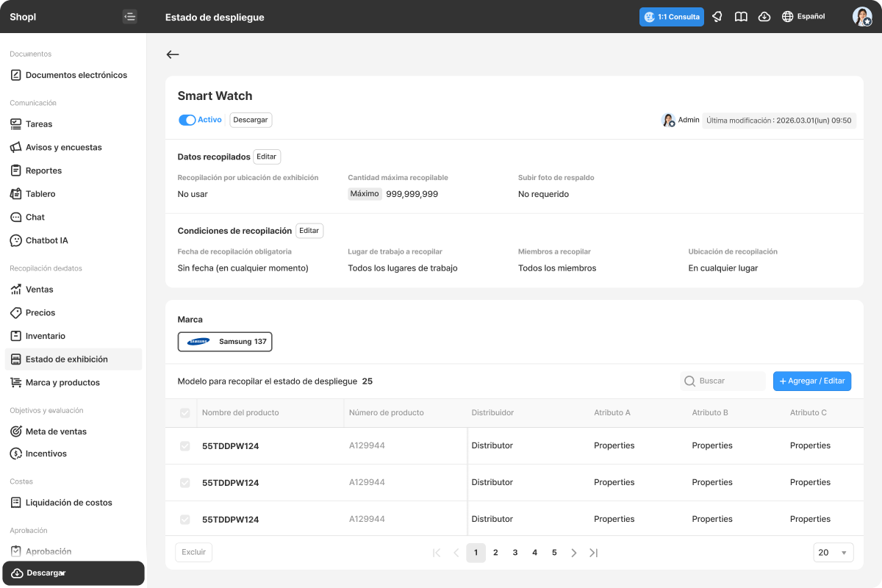The width and height of the screenshot is (882, 588).
Task: Click the Marca y productos cart icon
Action: (x=16, y=382)
